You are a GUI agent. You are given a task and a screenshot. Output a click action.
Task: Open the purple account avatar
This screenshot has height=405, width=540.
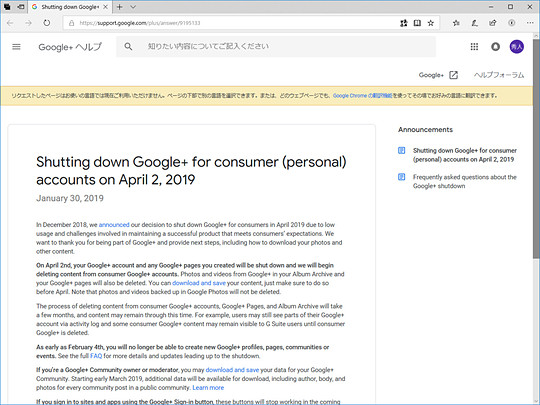517,46
